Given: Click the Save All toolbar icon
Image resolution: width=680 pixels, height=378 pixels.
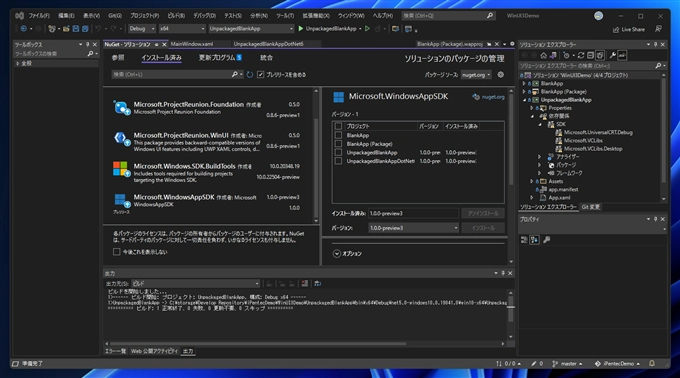Looking at the screenshot, I should click(x=85, y=29).
